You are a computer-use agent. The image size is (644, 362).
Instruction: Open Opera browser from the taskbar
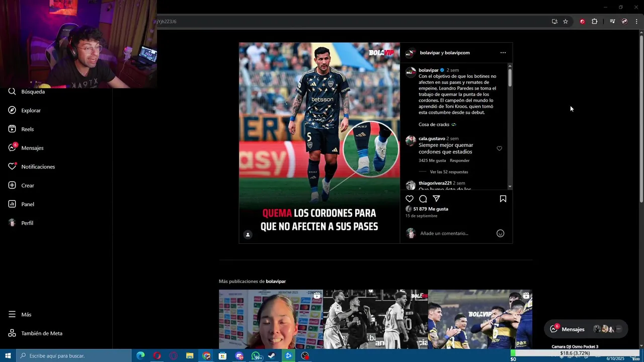[157, 355]
